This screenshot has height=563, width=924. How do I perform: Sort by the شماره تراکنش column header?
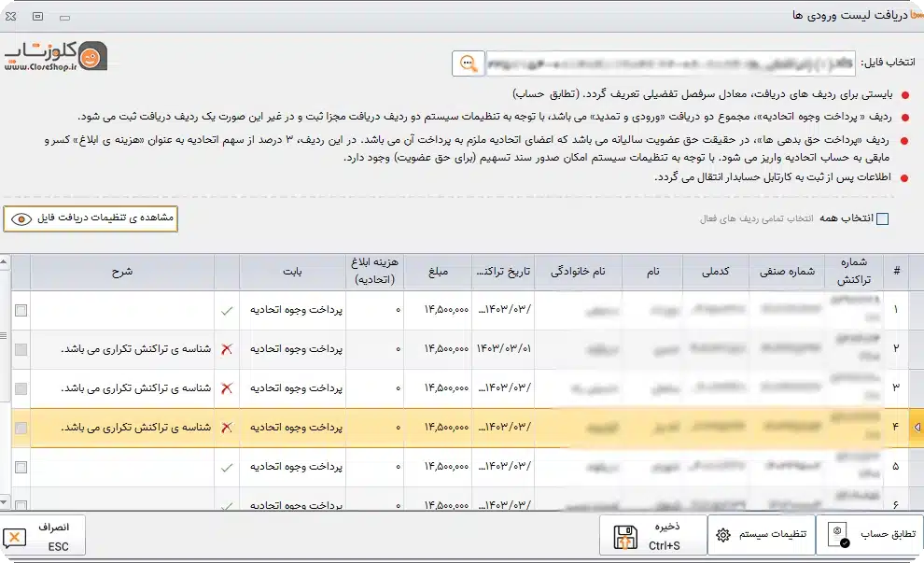(854, 271)
